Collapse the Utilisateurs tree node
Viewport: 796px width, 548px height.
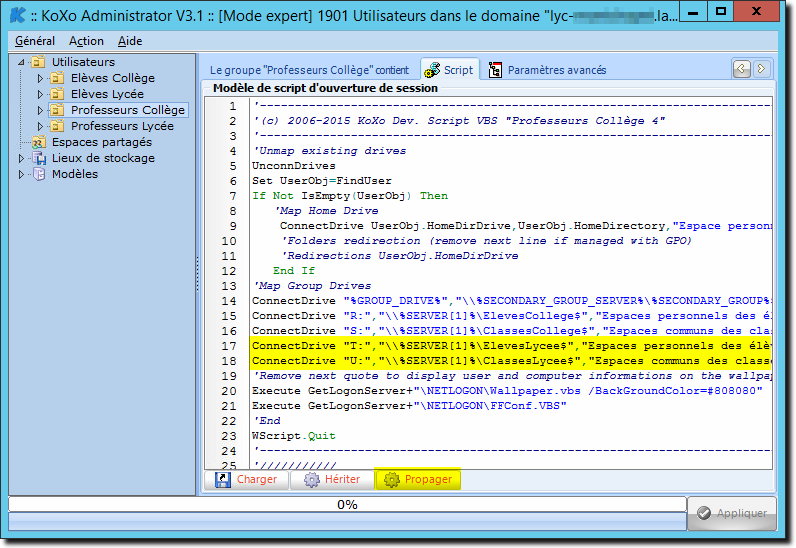21,62
